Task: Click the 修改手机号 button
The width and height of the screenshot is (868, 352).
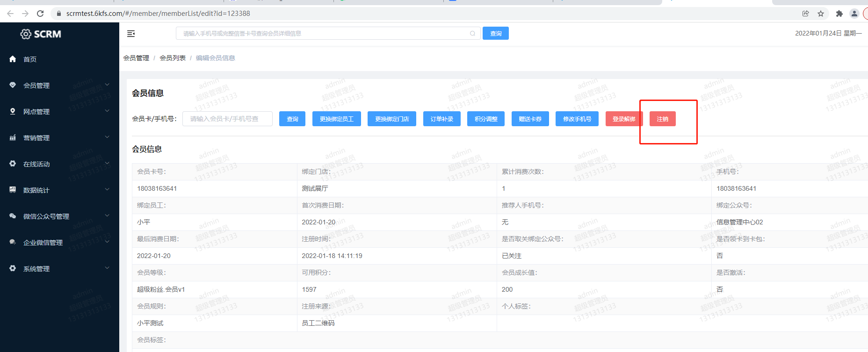Action: click(x=577, y=119)
